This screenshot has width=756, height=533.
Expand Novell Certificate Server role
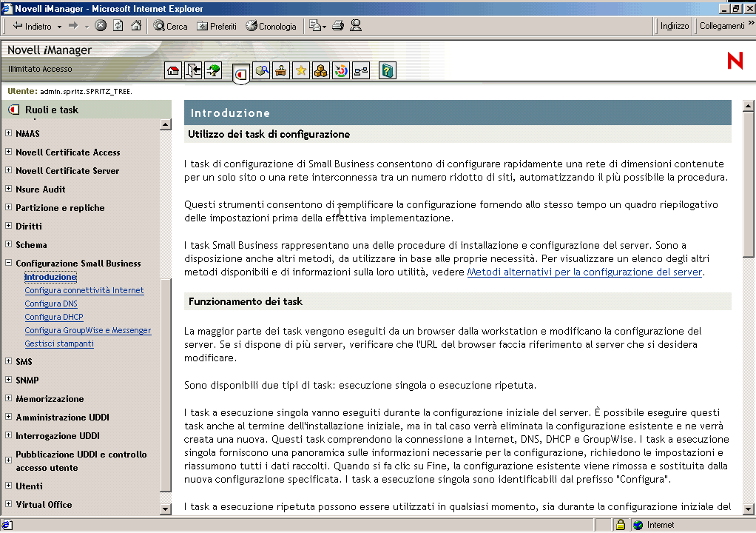click(8, 170)
